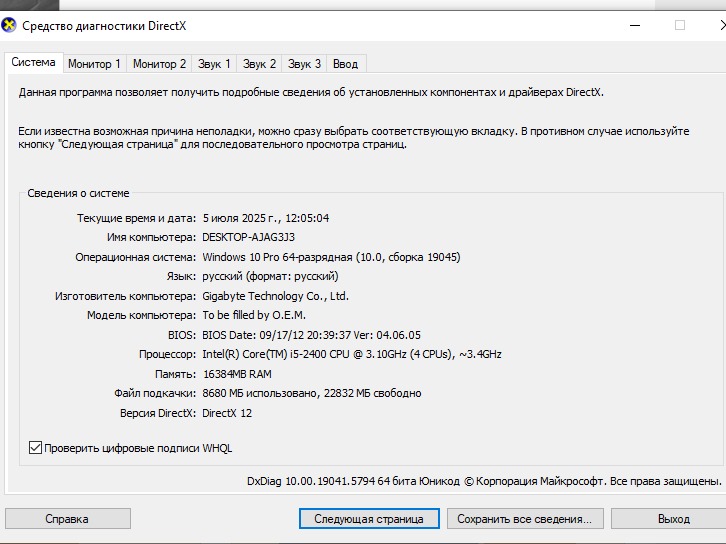Go to the Звук 2 tab
This screenshot has width=726, height=544.
(x=259, y=64)
